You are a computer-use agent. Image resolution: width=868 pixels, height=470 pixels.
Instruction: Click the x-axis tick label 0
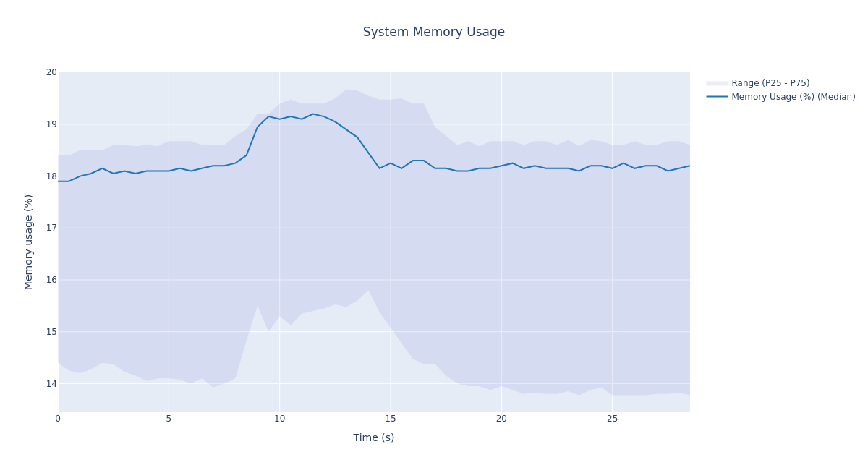click(58, 419)
